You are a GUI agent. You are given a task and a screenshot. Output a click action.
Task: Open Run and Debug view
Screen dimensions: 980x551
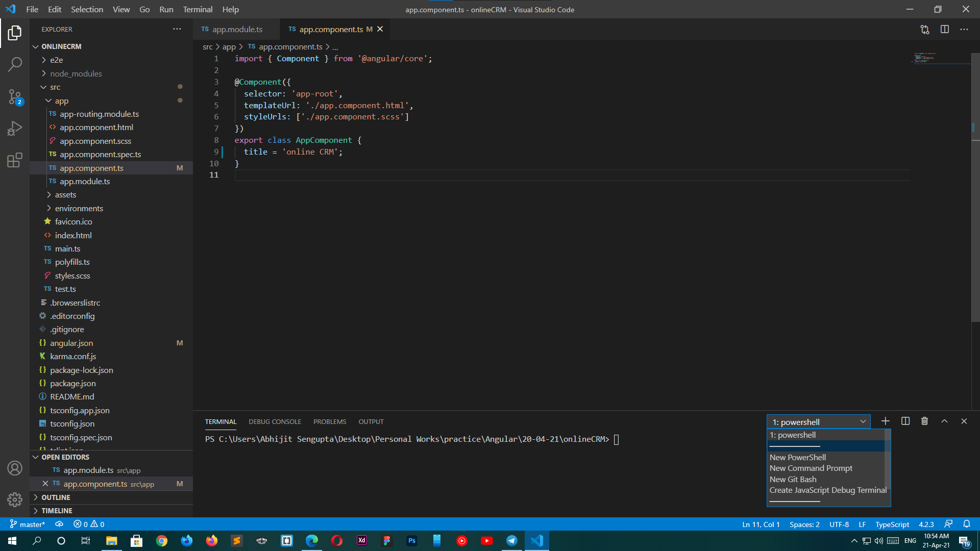pos(15,128)
